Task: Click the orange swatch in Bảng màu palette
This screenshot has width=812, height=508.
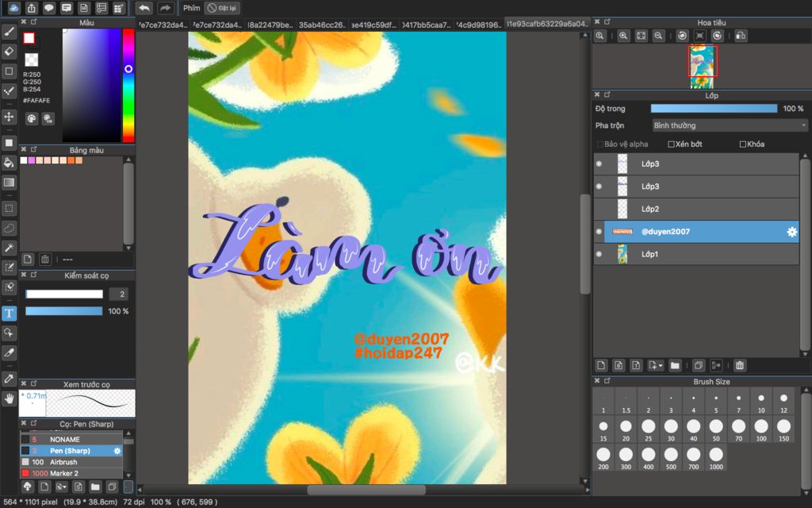Action: pos(71,161)
